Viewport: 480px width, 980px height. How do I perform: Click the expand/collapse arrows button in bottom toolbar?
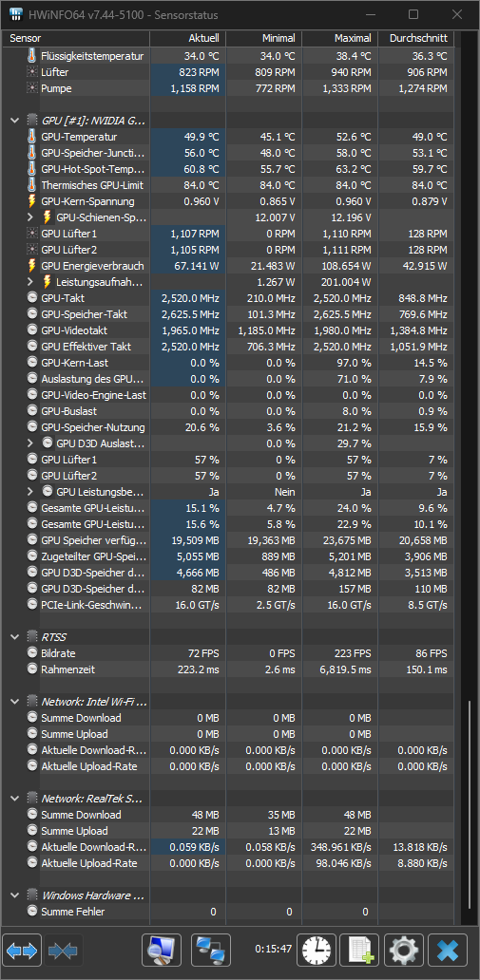[x=23, y=951]
